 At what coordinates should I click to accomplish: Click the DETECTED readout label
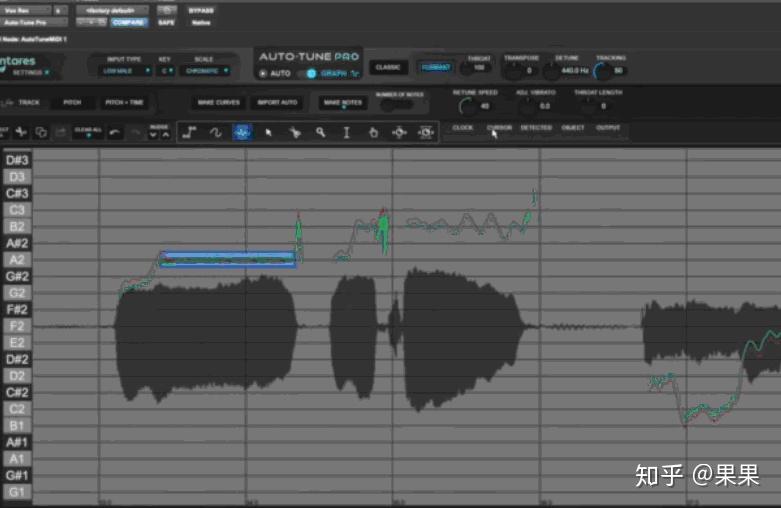[536, 128]
